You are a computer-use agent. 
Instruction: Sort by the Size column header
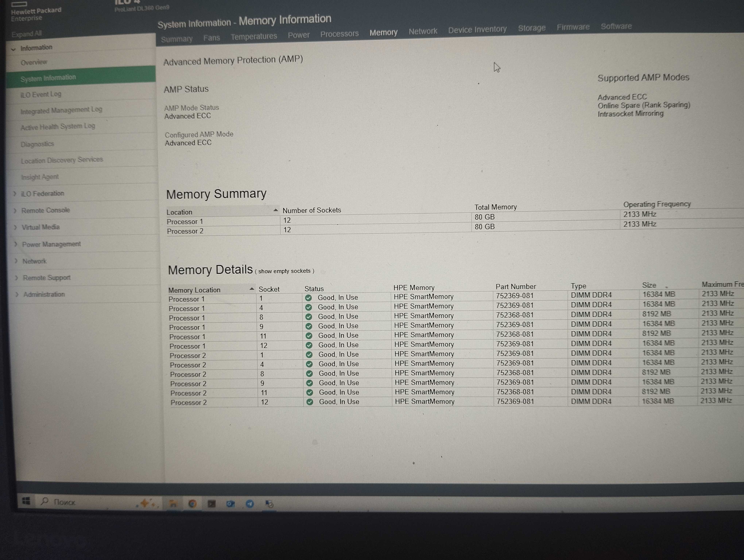click(649, 285)
